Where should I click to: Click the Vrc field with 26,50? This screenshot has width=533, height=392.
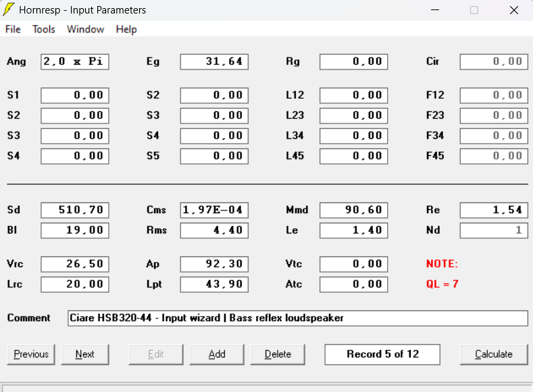[75, 264]
